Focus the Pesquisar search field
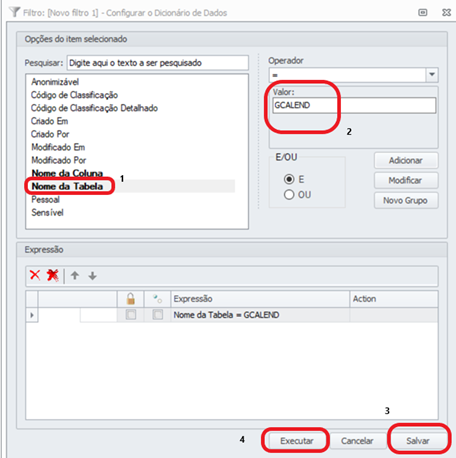Image resolution: width=456 pixels, height=458 pixels. point(158,63)
